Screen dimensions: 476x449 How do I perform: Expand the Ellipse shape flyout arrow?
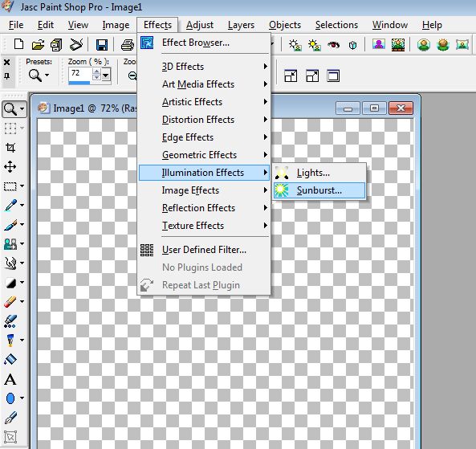point(22,398)
